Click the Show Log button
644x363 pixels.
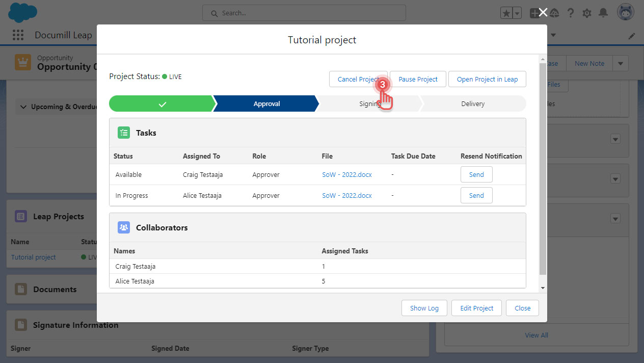coord(424,308)
